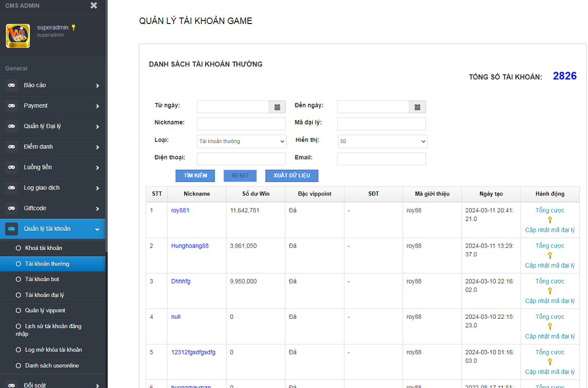Click the Payment gamepad icon in sidebar
The image size is (588, 388).
(12, 105)
